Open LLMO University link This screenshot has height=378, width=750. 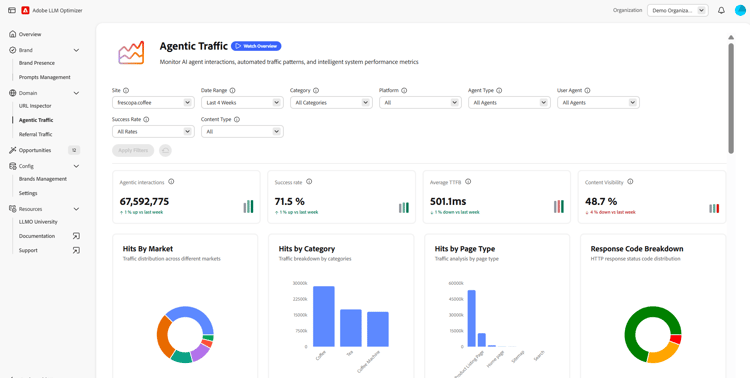point(38,222)
